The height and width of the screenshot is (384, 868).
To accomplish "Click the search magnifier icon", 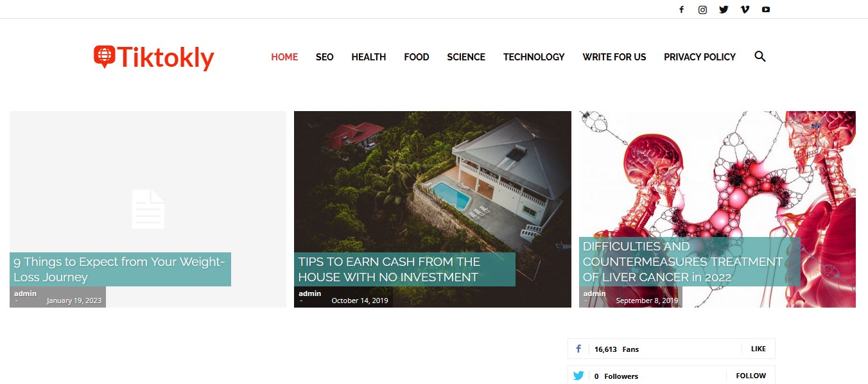I will click(x=760, y=57).
